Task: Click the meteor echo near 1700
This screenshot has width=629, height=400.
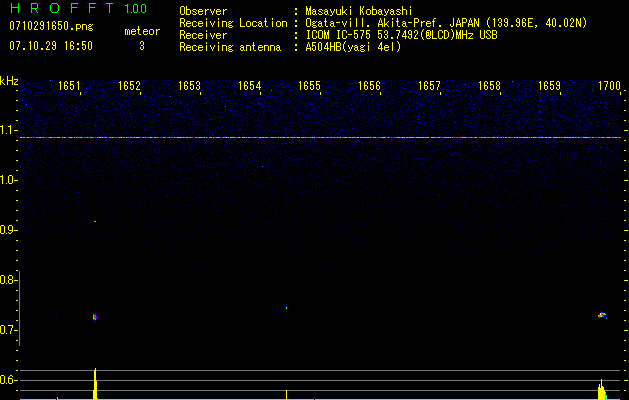Action: pos(602,315)
